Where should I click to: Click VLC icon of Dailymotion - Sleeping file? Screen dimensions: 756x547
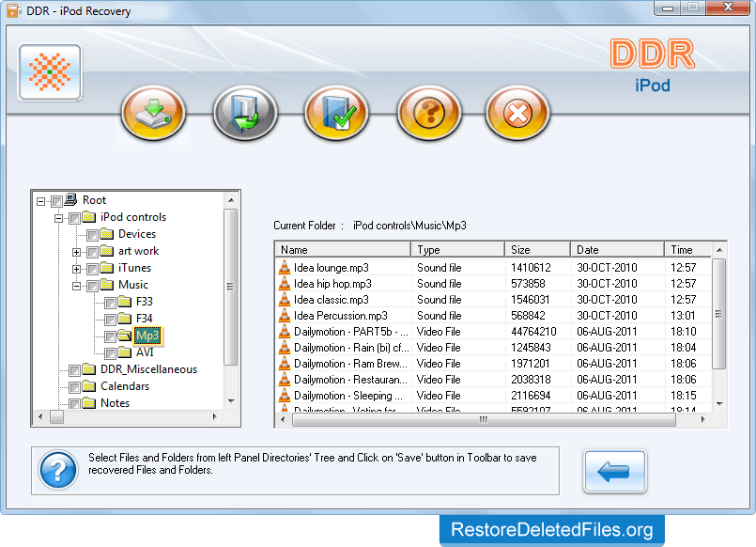click(x=285, y=395)
